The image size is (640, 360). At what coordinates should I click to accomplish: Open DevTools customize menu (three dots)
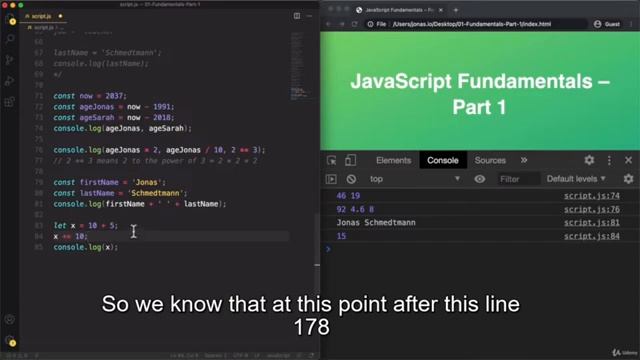click(x=609, y=160)
